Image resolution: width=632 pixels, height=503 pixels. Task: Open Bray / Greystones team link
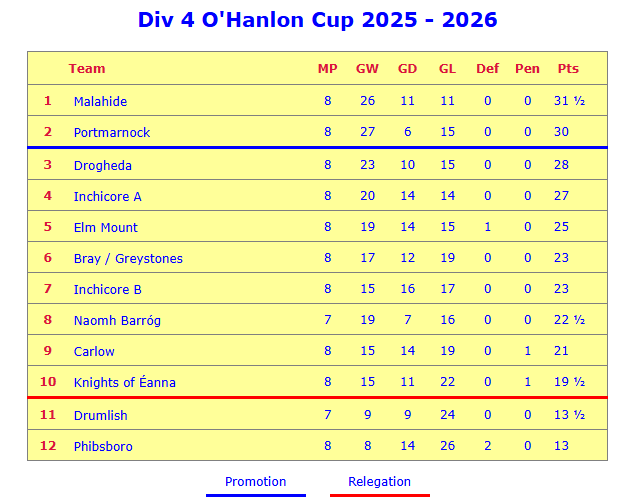(128, 258)
